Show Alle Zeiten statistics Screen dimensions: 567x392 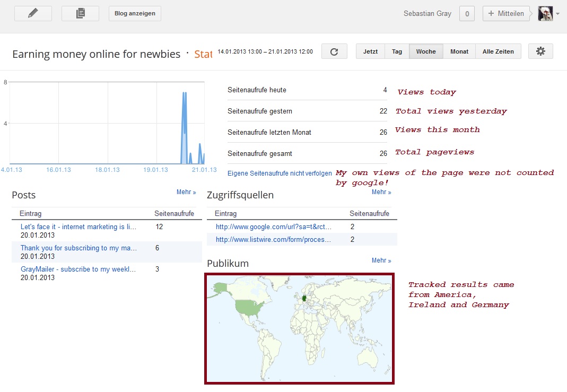[495, 51]
